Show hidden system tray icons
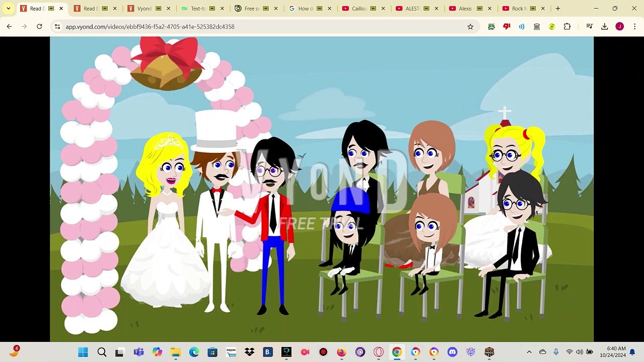Screen dimensions: 644x362 [x=529, y=352]
